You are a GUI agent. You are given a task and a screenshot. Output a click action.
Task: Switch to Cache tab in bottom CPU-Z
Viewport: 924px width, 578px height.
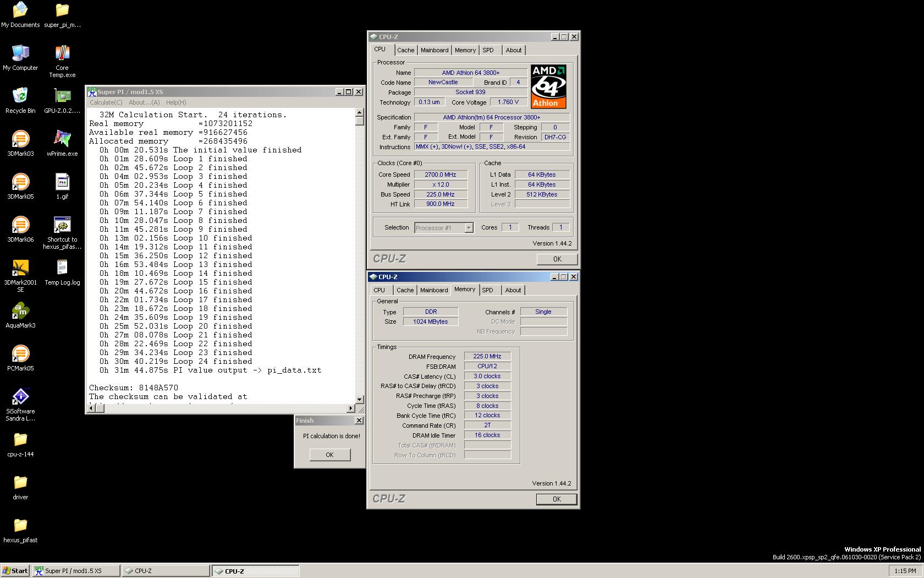(x=405, y=290)
